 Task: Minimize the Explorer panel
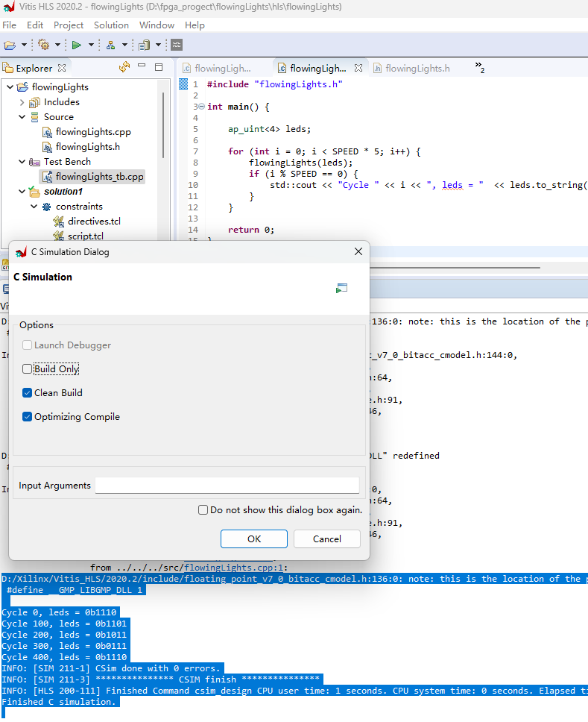coord(142,66)
